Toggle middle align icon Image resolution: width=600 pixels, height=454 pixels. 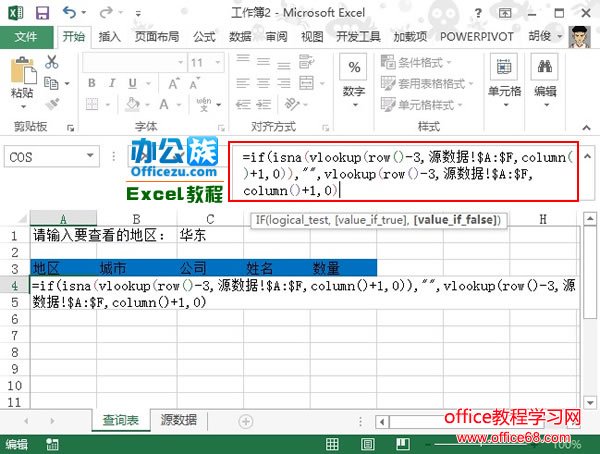click(263, 62)
